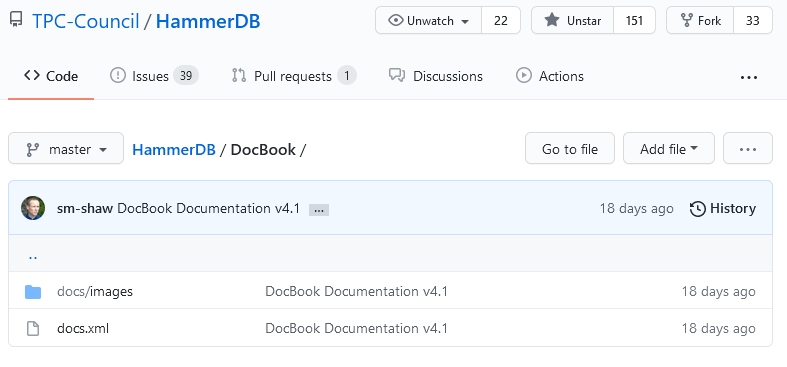
Task: Open the Pull requests tab
Action: (293, 76)
